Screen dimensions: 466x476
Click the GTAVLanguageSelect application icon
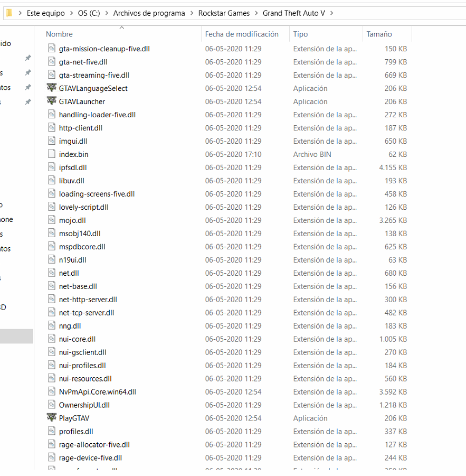tap(52, 88)
